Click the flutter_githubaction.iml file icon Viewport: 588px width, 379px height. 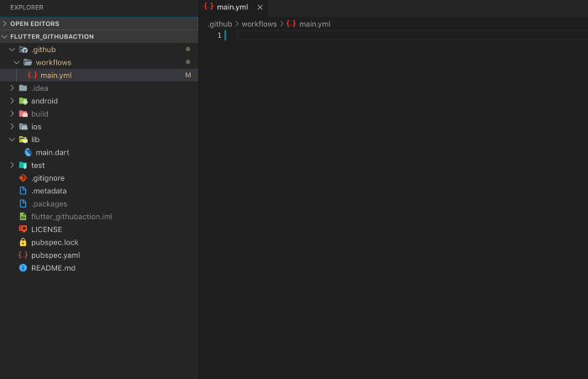coord(23,217)
